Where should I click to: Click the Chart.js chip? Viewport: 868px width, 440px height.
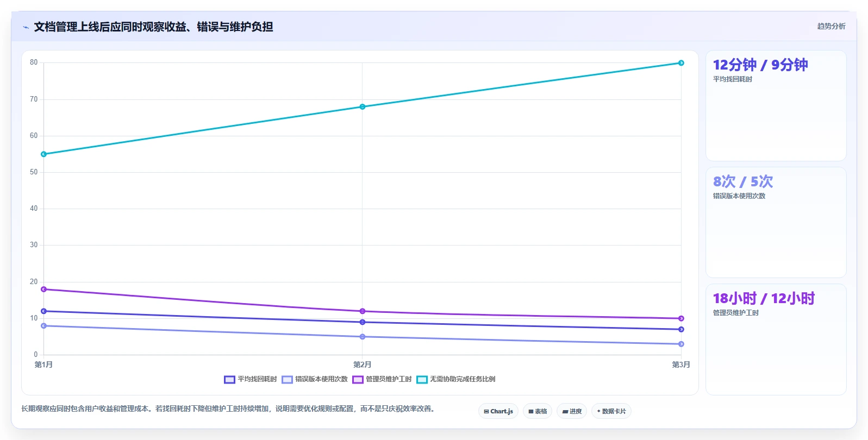[x=498, y=411]
